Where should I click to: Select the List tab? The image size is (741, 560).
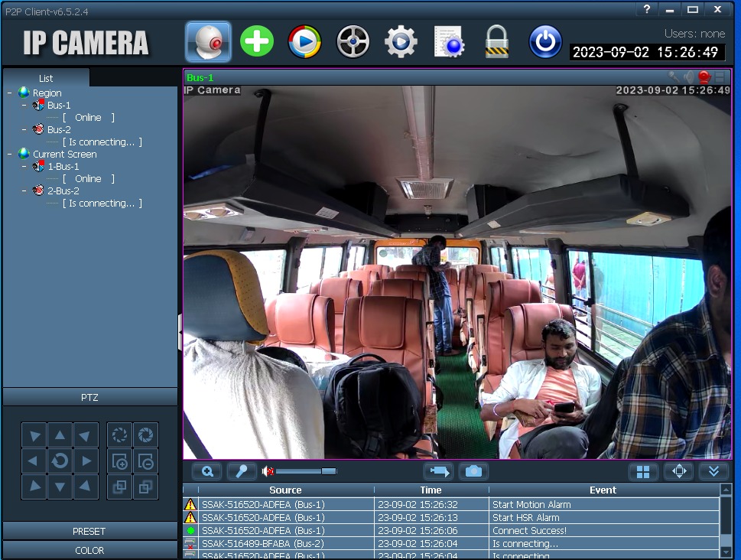46,78
